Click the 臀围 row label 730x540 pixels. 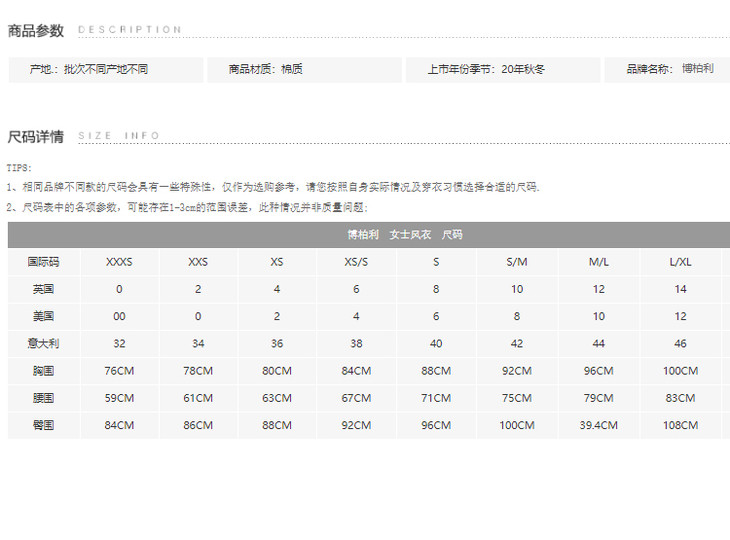[43, 425]
